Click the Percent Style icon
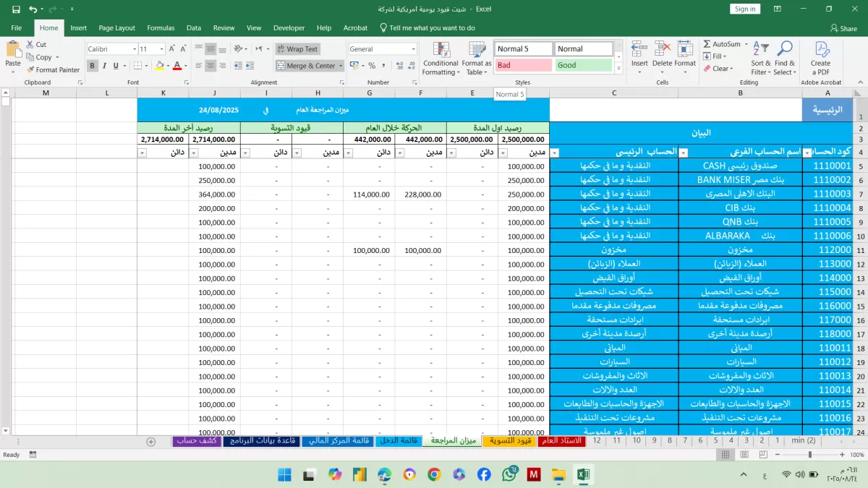Image resolution: width=868 pixels, height=488 pixels. click(x=372, y=66)
